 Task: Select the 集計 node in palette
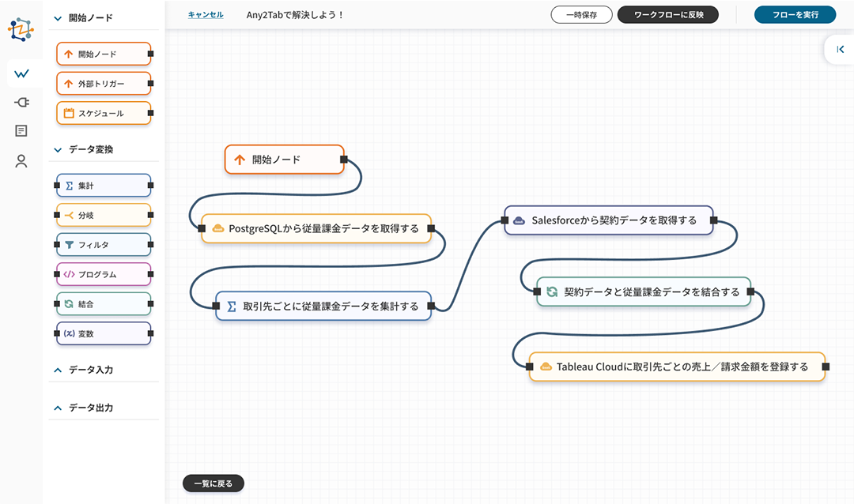click(103, 186)
